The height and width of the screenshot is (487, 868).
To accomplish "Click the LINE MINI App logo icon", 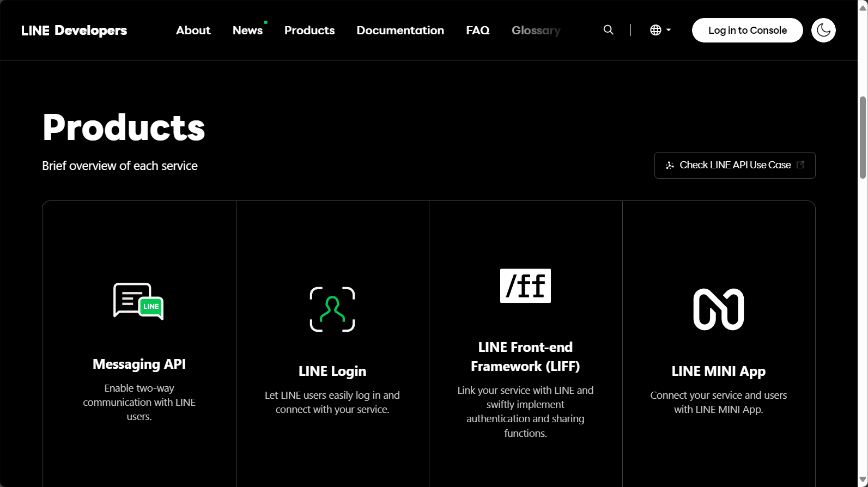I will click(x=719, y=309).
